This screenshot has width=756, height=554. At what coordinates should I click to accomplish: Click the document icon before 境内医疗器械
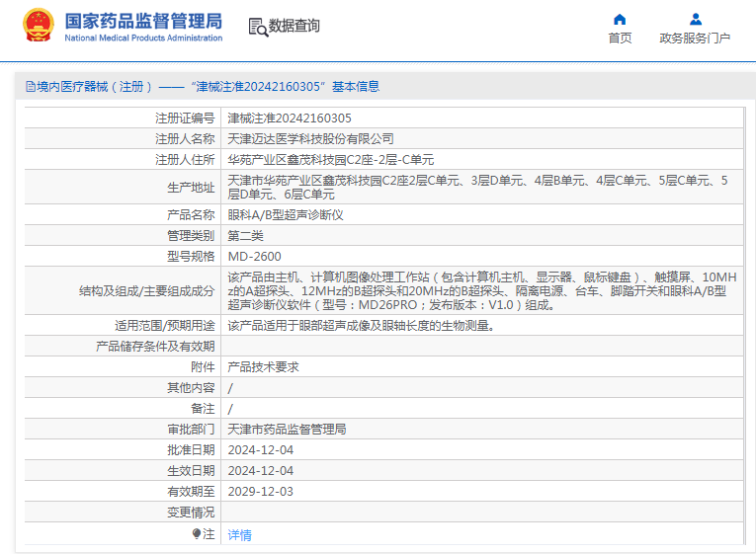tap(31, 87)
